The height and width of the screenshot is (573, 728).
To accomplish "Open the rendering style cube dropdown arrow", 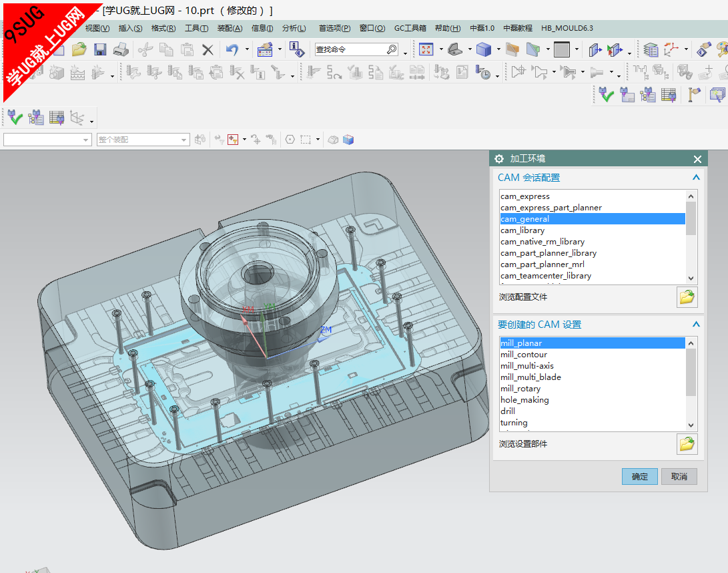I will pos(498,49).
